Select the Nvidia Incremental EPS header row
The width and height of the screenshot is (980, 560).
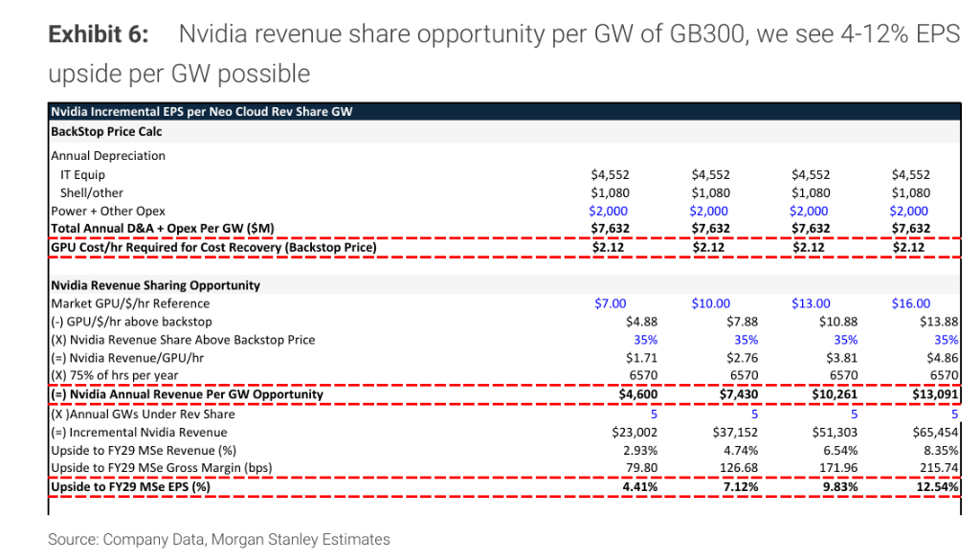504,111
